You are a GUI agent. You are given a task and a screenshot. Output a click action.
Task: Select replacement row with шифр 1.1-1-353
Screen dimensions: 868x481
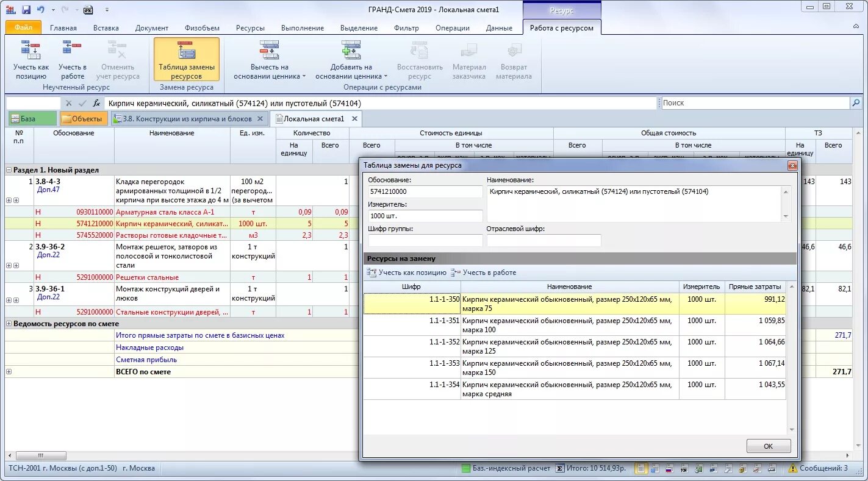coord(575,368)
